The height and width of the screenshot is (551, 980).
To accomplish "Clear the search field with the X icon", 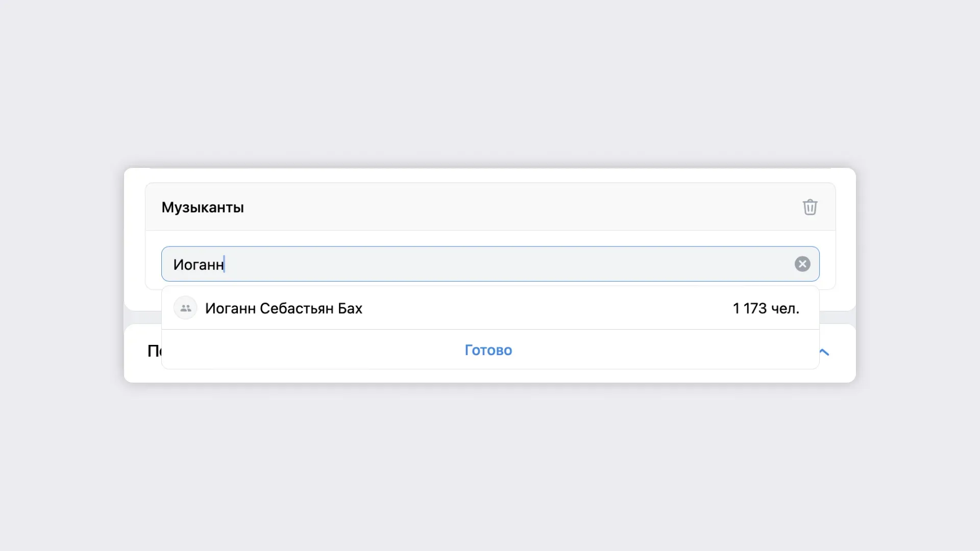I will coord(802,264).
